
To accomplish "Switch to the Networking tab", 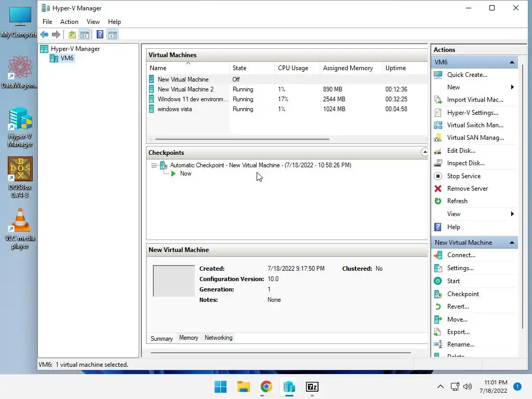I will click(219, 338).
